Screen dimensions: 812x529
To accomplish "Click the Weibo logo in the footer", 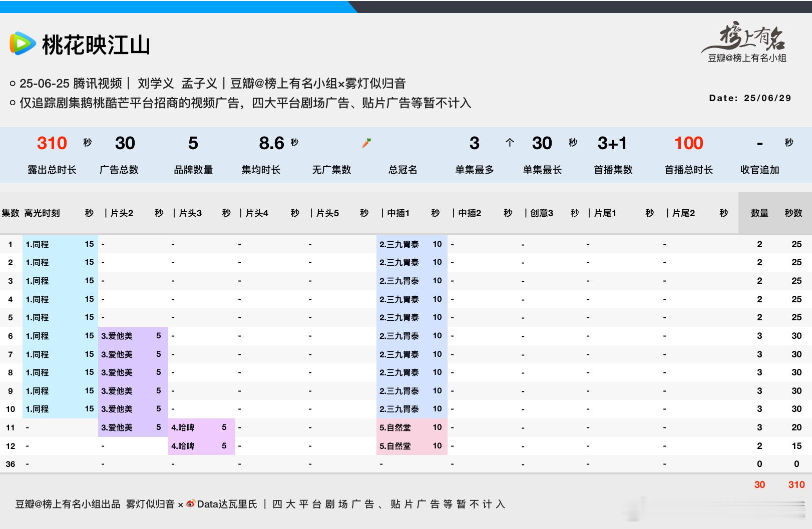I will pyautogui.click(x=190, y=503).
